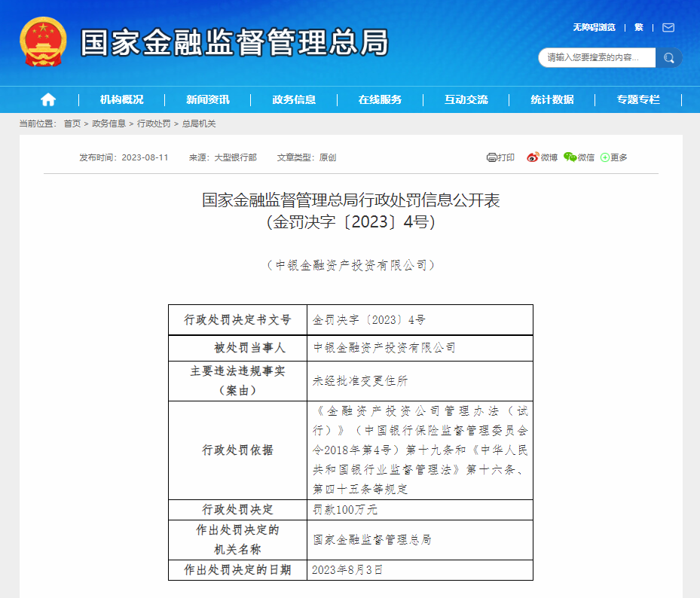
Task: Open the mail envelope icon
Action: click(x=668, y=28)
